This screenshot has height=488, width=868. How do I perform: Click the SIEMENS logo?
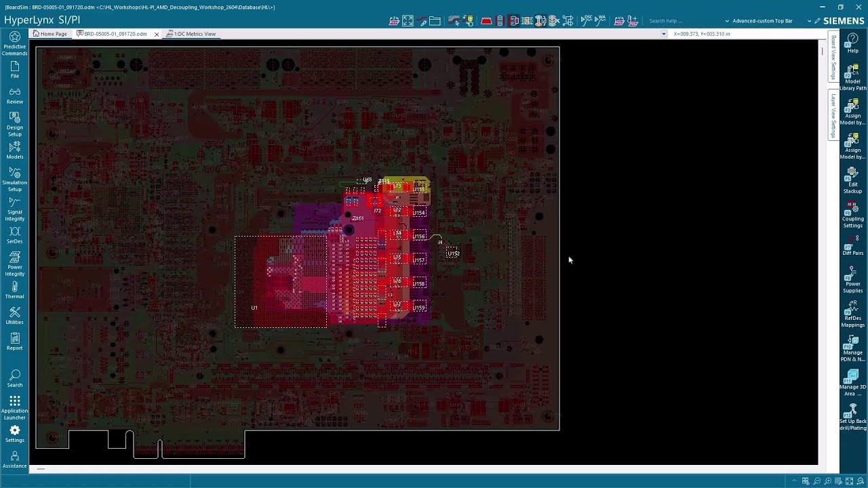tap(844, 21)
